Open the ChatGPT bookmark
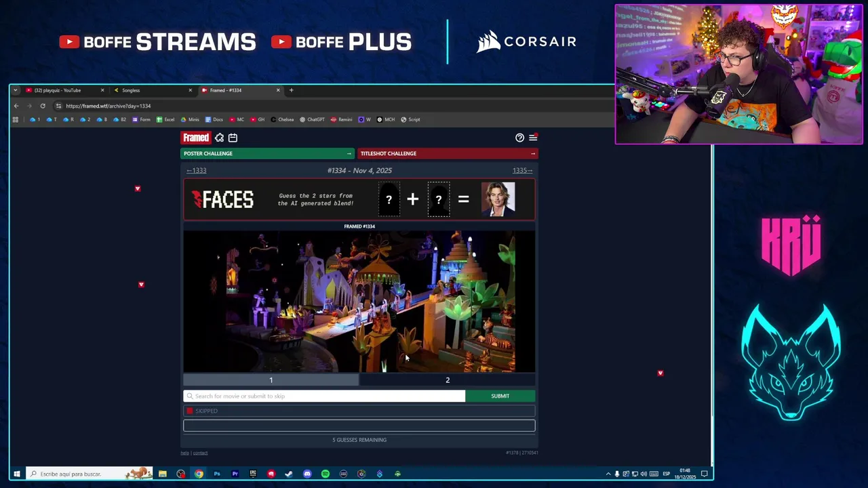 point(313,119)
